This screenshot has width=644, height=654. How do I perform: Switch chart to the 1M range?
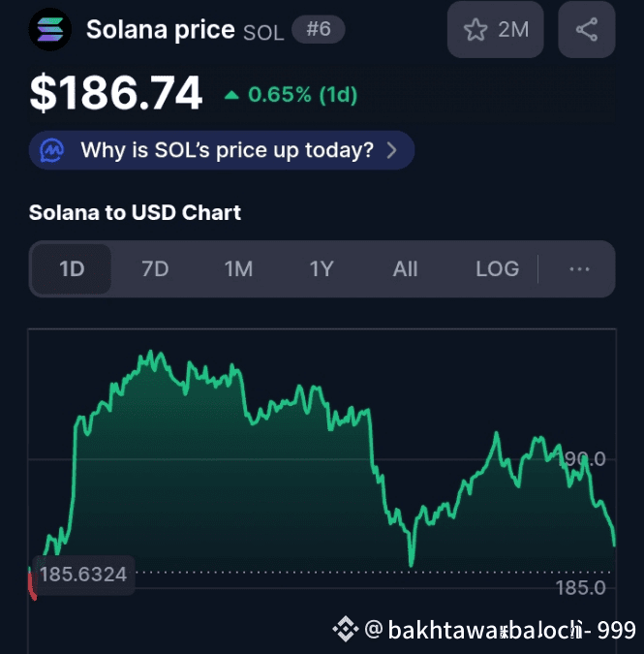pos(238,268)
